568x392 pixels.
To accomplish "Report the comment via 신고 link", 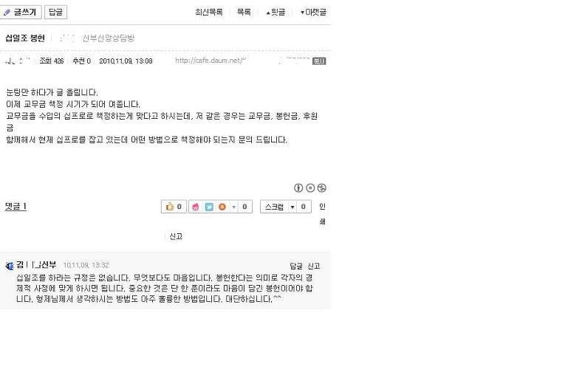I will (314, 266).
